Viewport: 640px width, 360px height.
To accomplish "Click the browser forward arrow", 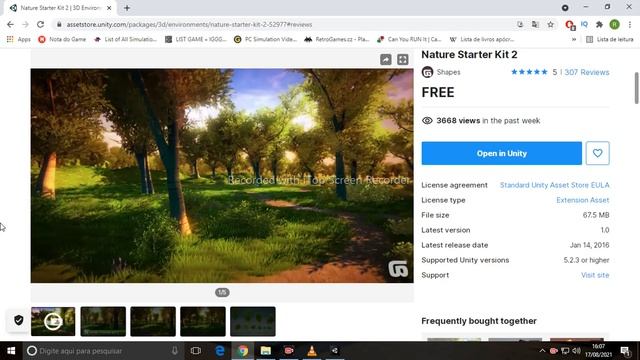I will [25, 24].
